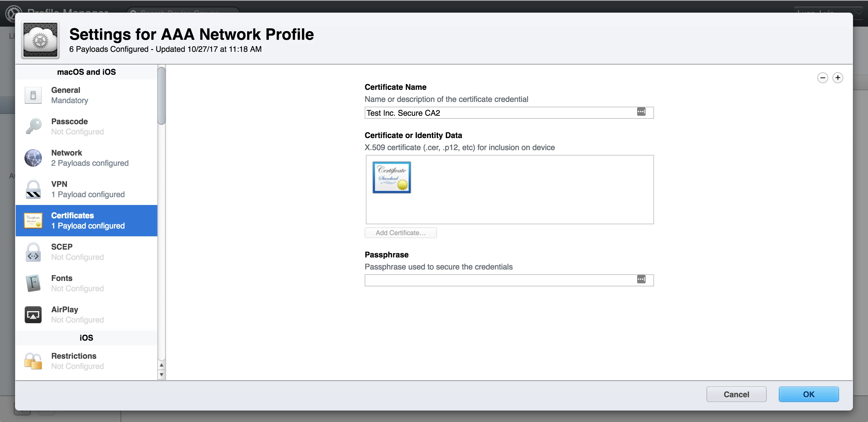
Task: Click the sidebar scroll down arrow
Action: (x=162, y=374)
